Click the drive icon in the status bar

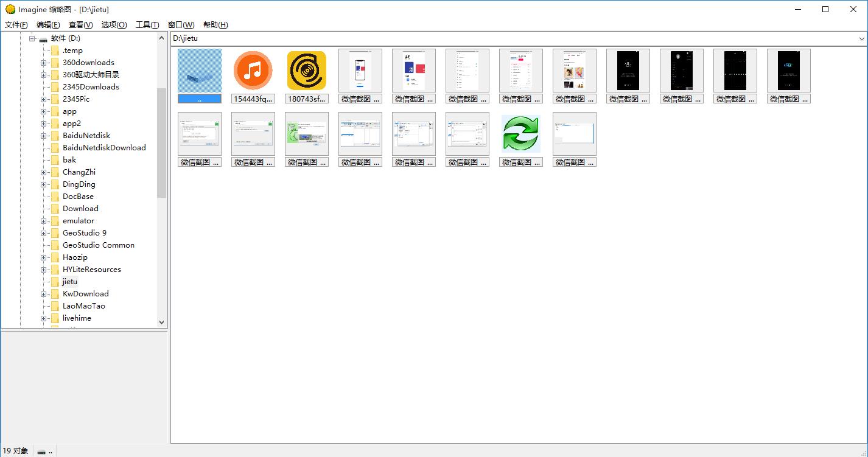pyautogui.click(x=41, y=452)
